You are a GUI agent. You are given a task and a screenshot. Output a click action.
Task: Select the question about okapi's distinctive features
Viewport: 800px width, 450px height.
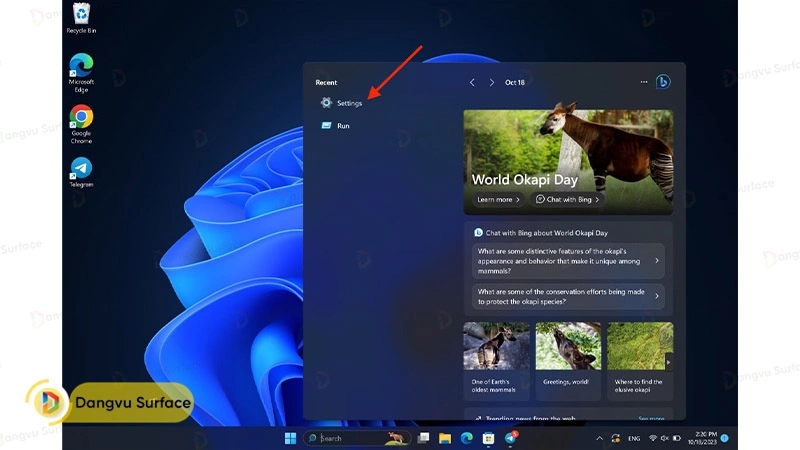(568, 261)
